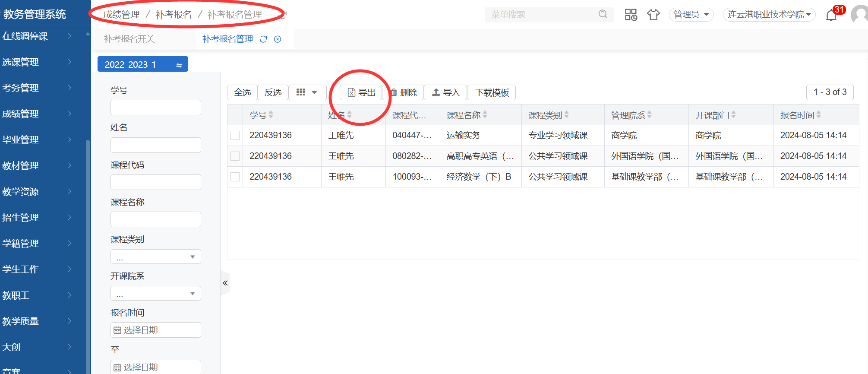Check the 运输实务 row checkbox
Screen dimensions: 868x374
235,136
